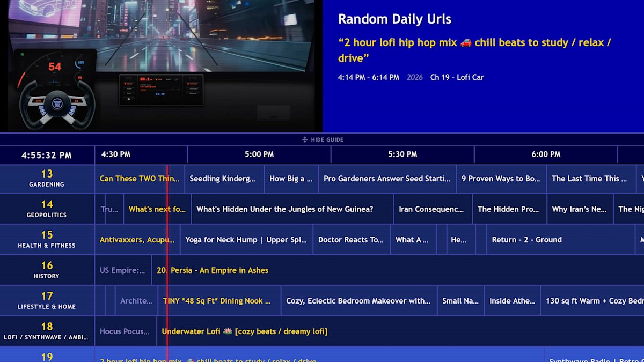The height and width of the screenshot is (362, 644).
Task: Select 20. Persia - An Empire in Ashes
Action: click(x=213, y=271)
